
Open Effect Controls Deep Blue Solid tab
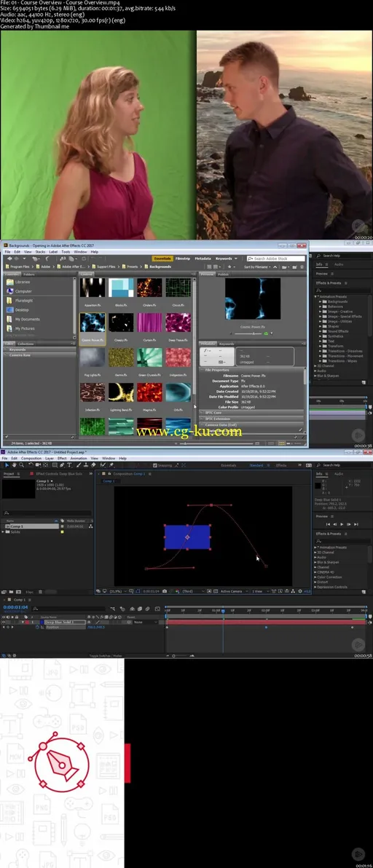pos(60,474)
